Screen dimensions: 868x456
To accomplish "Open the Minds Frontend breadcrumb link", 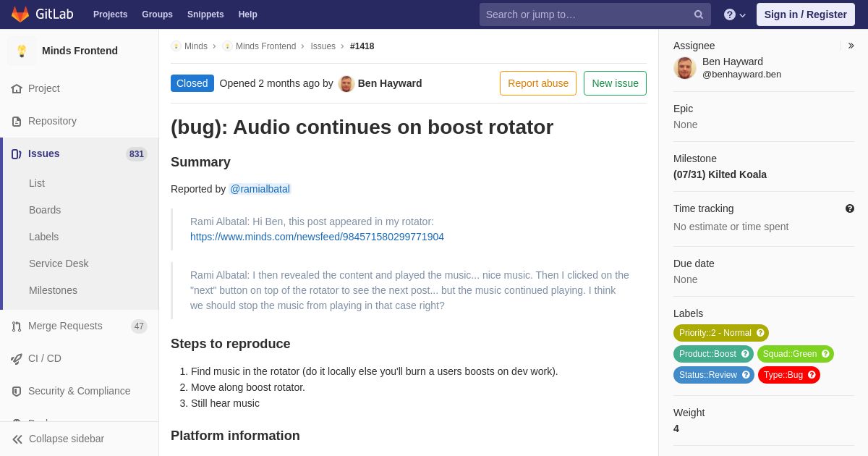I will (265, 46).
